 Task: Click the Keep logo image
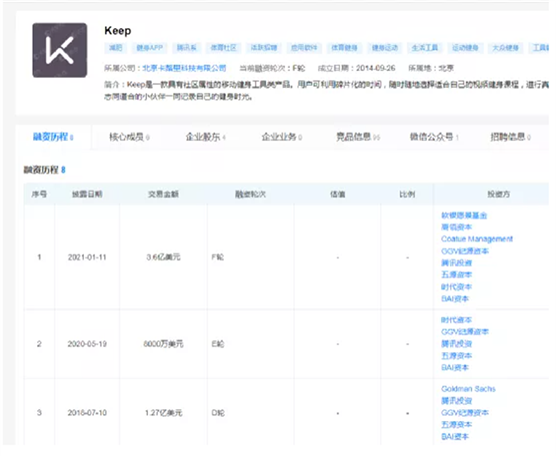[60, 50]
